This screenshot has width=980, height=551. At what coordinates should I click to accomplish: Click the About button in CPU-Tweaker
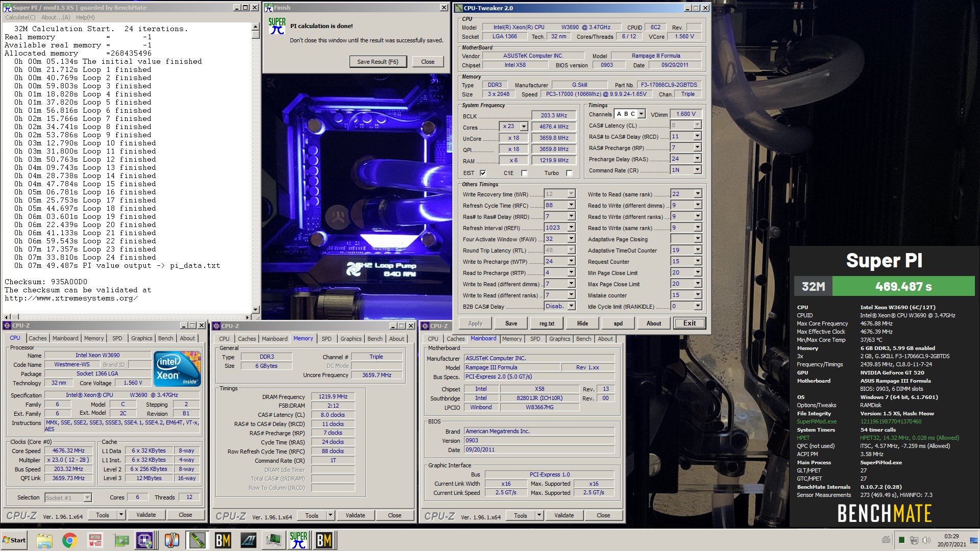(x=654, y=323)
